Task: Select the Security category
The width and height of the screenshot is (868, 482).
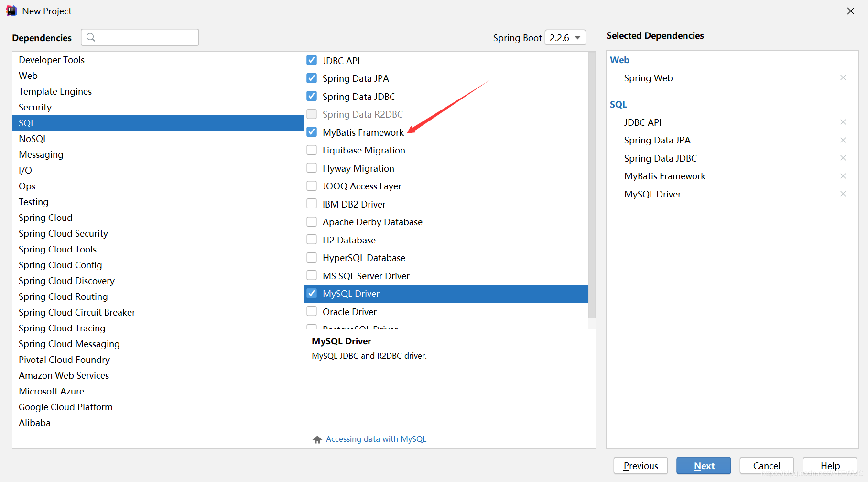Action: point(158,107)
